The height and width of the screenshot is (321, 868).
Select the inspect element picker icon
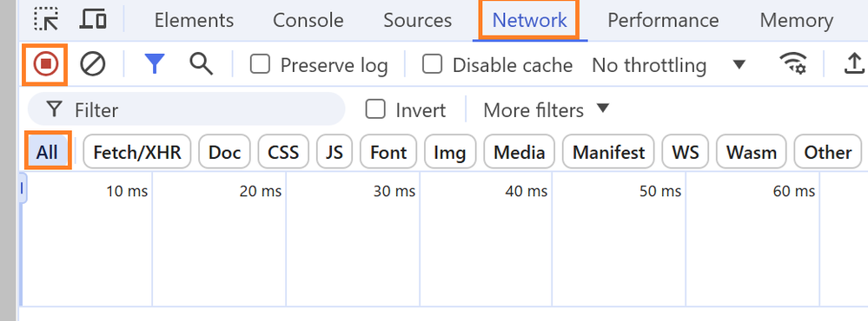click(x=46, y=19)
